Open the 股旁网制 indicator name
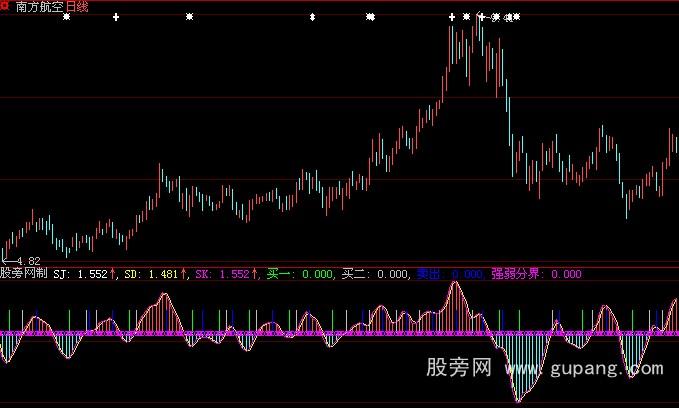679x408 pixels. pos(24,272)
